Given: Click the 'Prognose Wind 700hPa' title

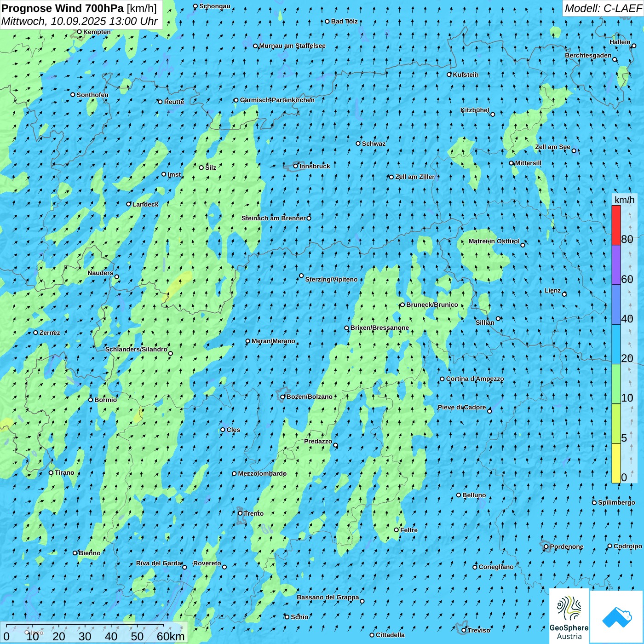Looking at the screenshot, I should (x=63, y=8).
